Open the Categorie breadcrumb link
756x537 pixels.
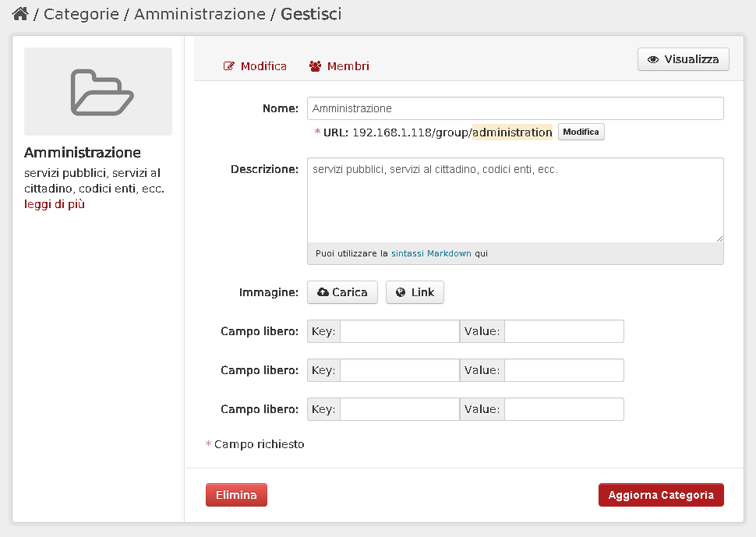coord(82,14)
